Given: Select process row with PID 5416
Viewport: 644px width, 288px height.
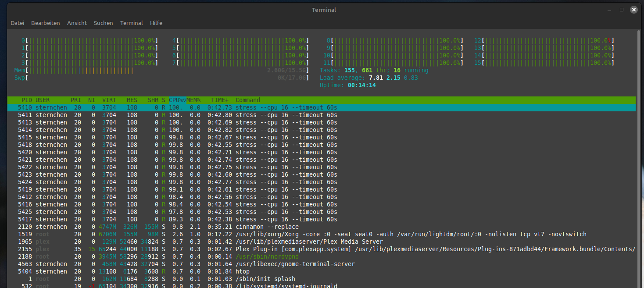Looking at the screenshot, I should click(x=322, y=204).
